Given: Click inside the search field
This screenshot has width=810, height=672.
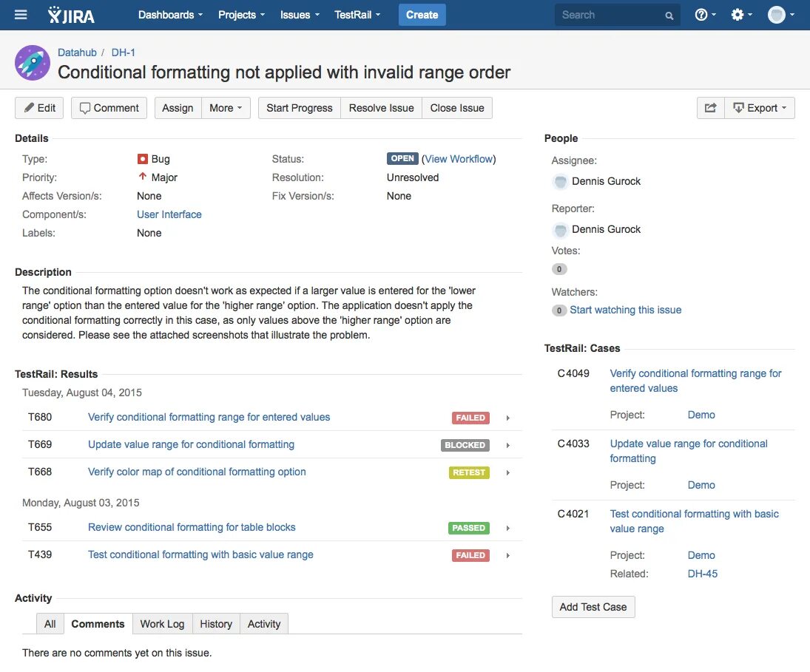Looking at the screenshot, I should 614,14.
